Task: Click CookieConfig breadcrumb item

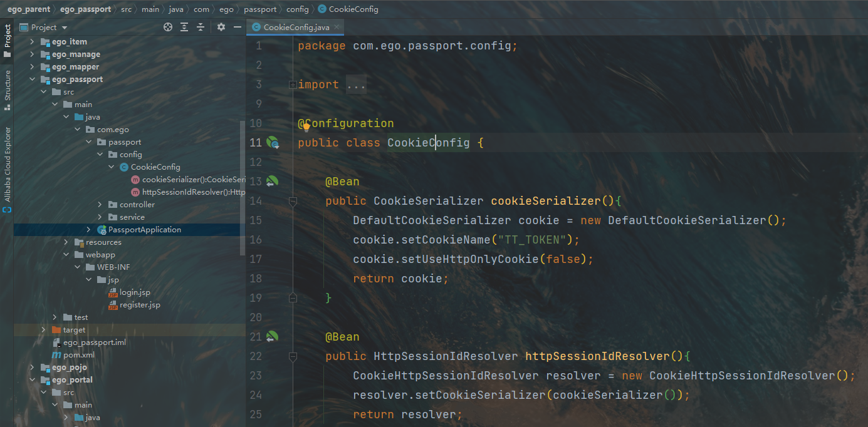Action: coord(348,9)
